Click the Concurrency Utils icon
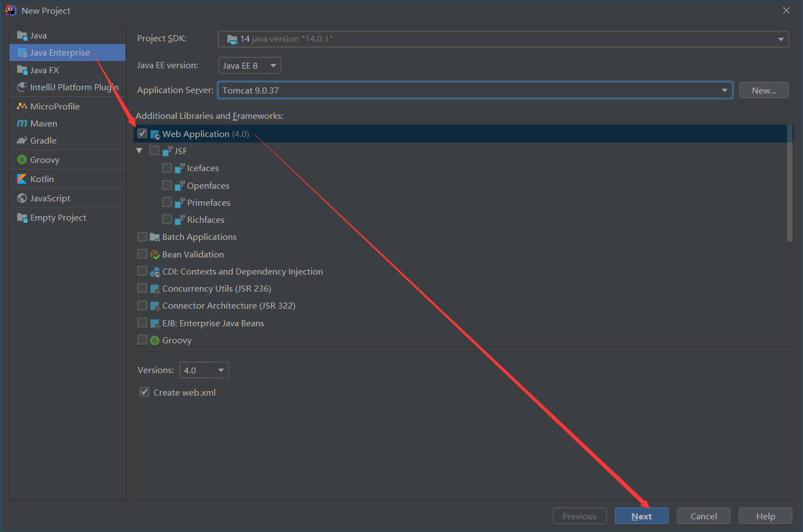803x532 pixels. (x=155, y=289)
